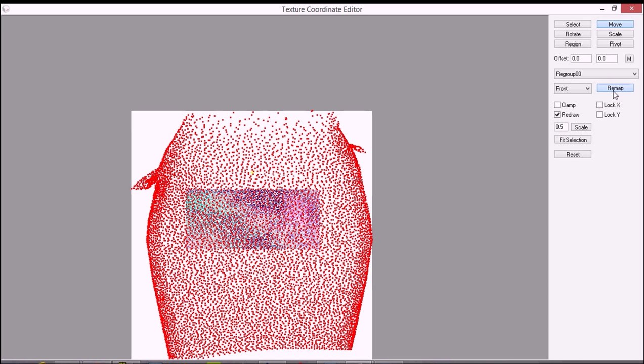Enable the Clamp checkbox
This screenshot has height=364, width=644.
tap(557, 105)
